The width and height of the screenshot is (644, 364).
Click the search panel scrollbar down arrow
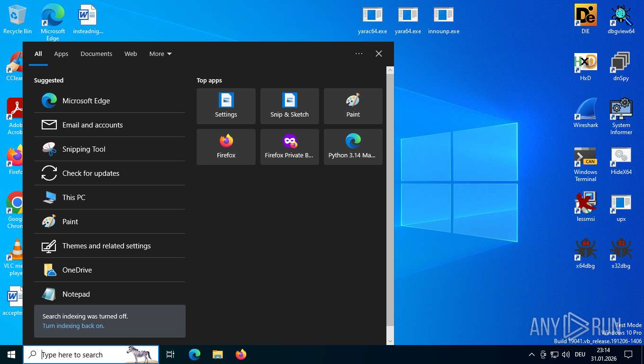pos(390,341)
